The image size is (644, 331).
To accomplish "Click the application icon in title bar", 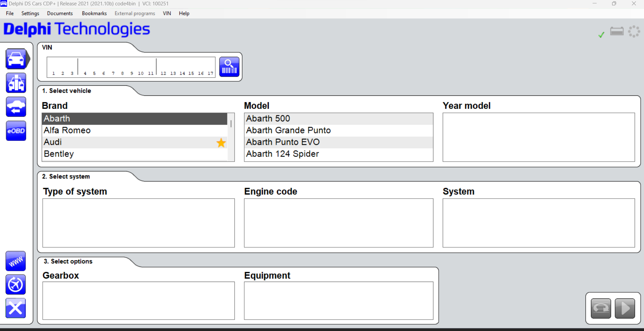I will (4, 4).
